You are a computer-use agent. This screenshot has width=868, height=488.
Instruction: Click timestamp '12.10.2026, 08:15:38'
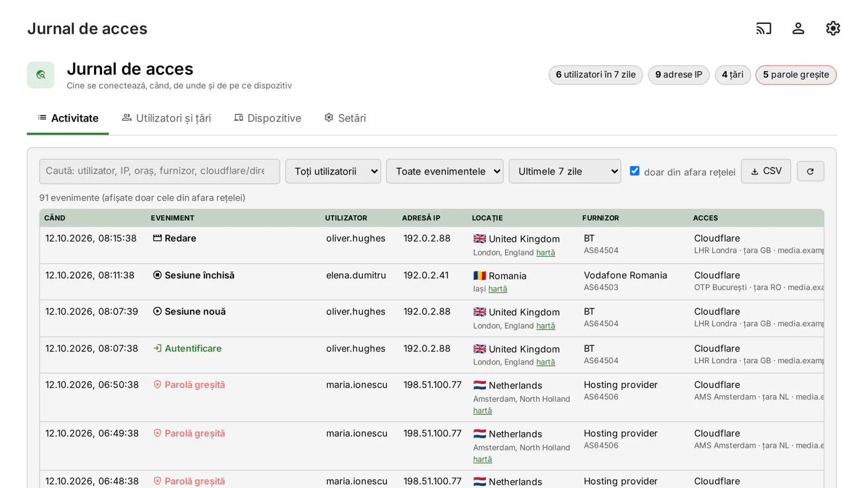[x=91, y=239]
